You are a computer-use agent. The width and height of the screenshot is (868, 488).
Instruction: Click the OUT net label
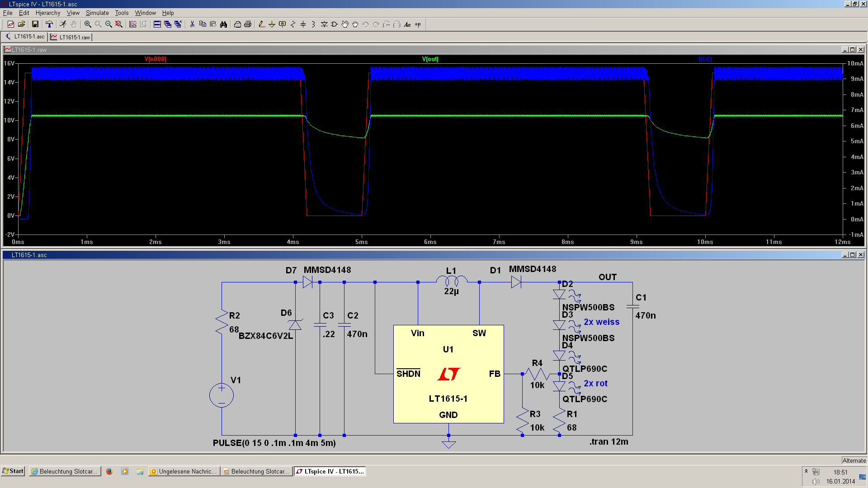pyautogui.click(x=608, y=277)
